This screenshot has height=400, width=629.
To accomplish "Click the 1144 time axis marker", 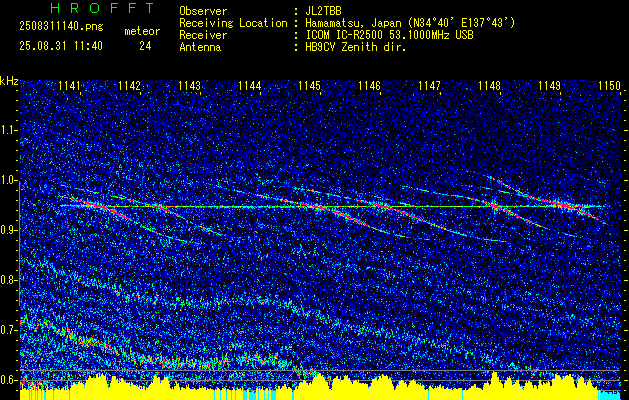I will pos(250,86).
